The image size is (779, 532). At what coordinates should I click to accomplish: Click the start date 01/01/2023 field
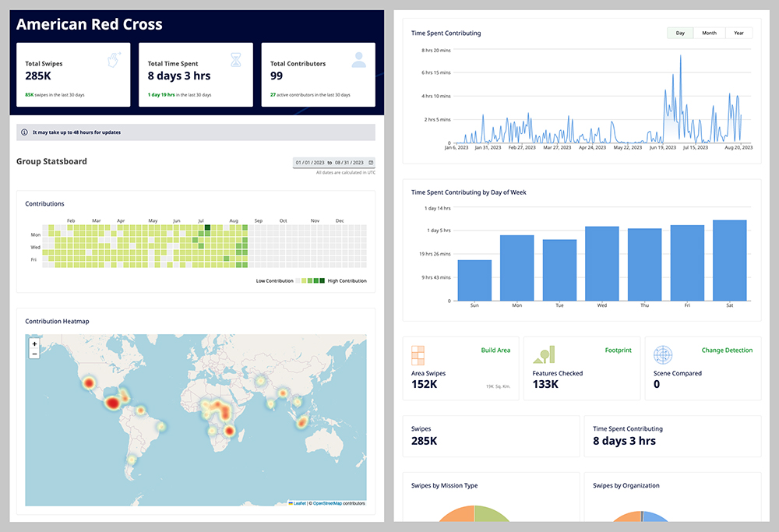(x=310, y=163)
